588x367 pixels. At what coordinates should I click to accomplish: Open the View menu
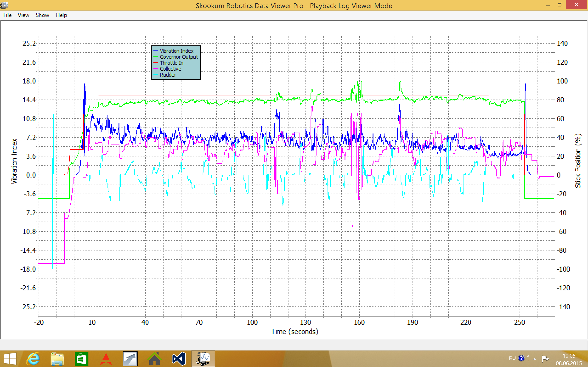coord(24,15)
